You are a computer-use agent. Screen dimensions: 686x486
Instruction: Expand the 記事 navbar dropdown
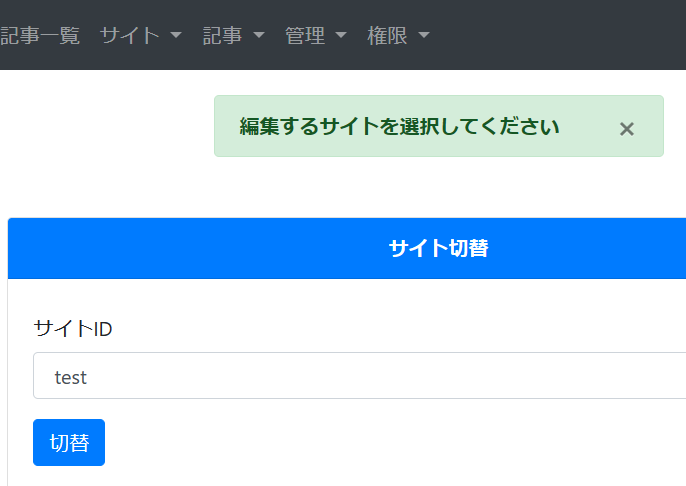tap(222, 36)
